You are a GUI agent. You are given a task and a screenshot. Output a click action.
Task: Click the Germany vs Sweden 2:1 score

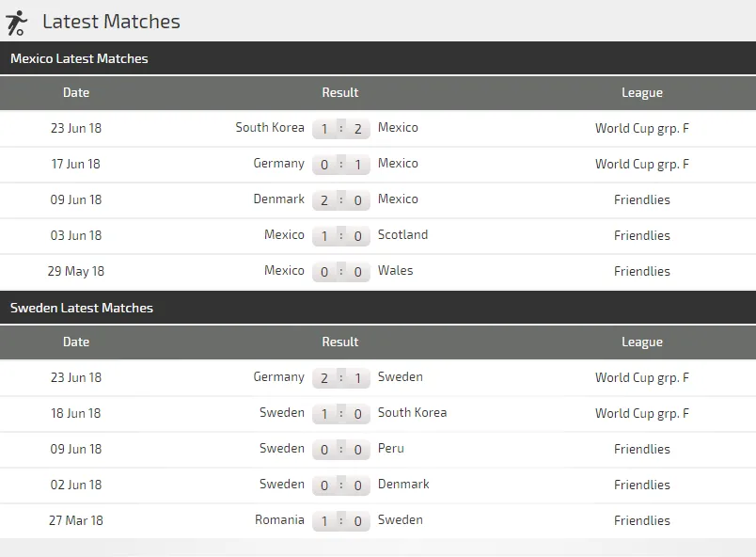tap(340, 378)
